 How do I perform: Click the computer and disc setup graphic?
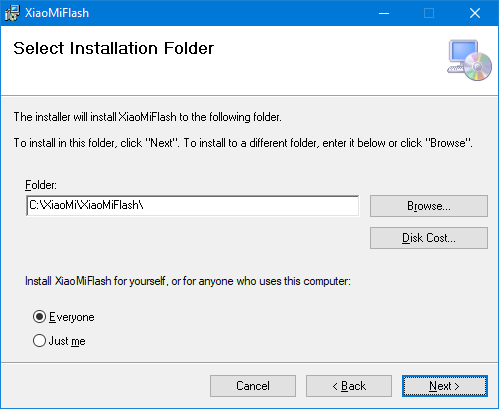(469, 60)
